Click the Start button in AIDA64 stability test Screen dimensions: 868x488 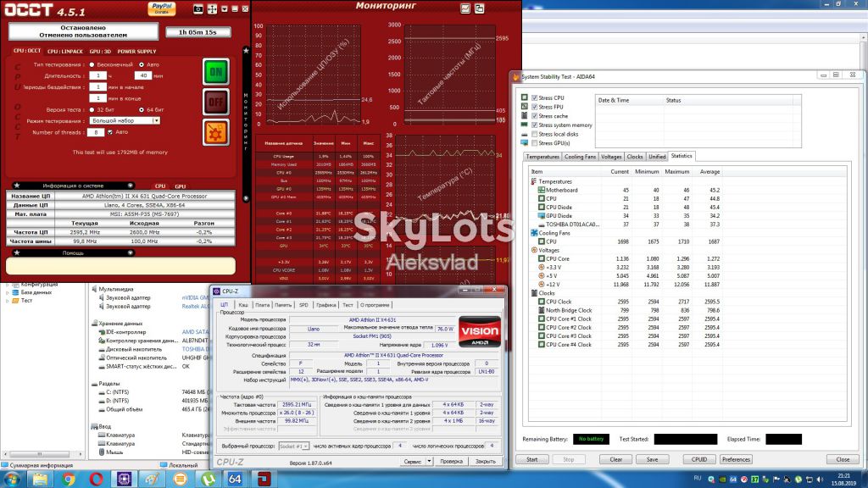tap(532, 459)
